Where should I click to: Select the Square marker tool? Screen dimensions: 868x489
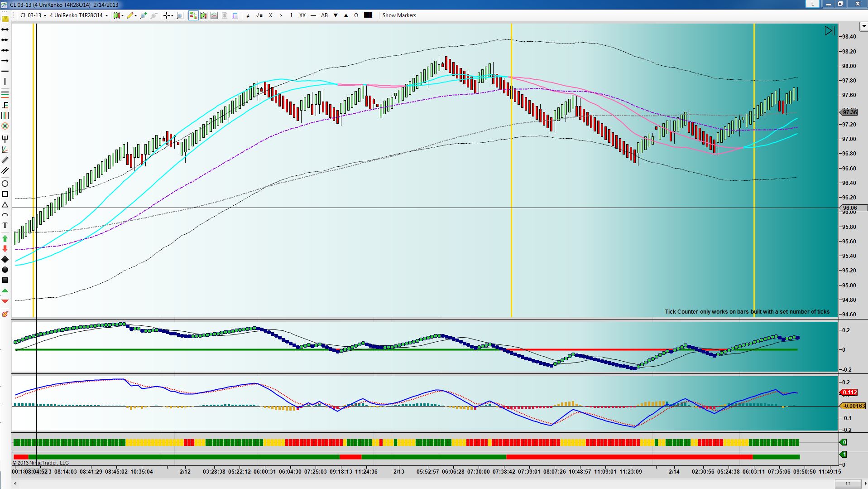(5, 280)
